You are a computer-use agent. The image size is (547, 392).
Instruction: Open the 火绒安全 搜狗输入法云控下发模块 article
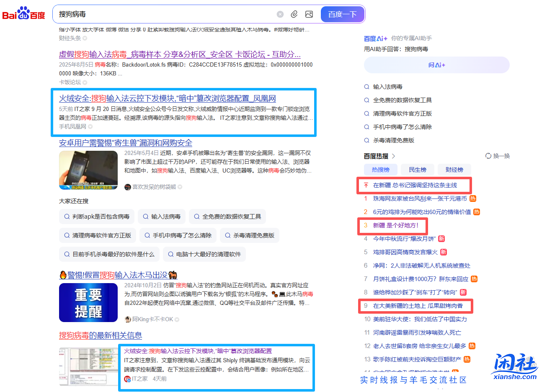(x=168, y=98)
